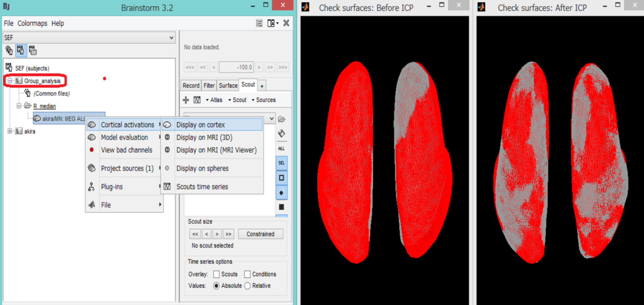644x305 pixels.
Task: Switch to functional data view by subjects
Action: [21, 50]
